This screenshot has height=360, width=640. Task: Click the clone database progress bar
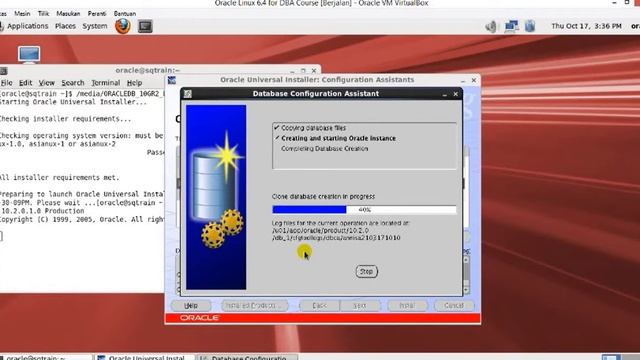click(x=364, y=210)
